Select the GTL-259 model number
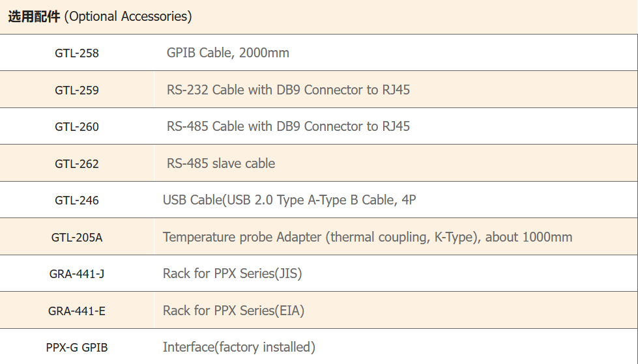This screenshot has height=364, width=638. coord(77,91)
